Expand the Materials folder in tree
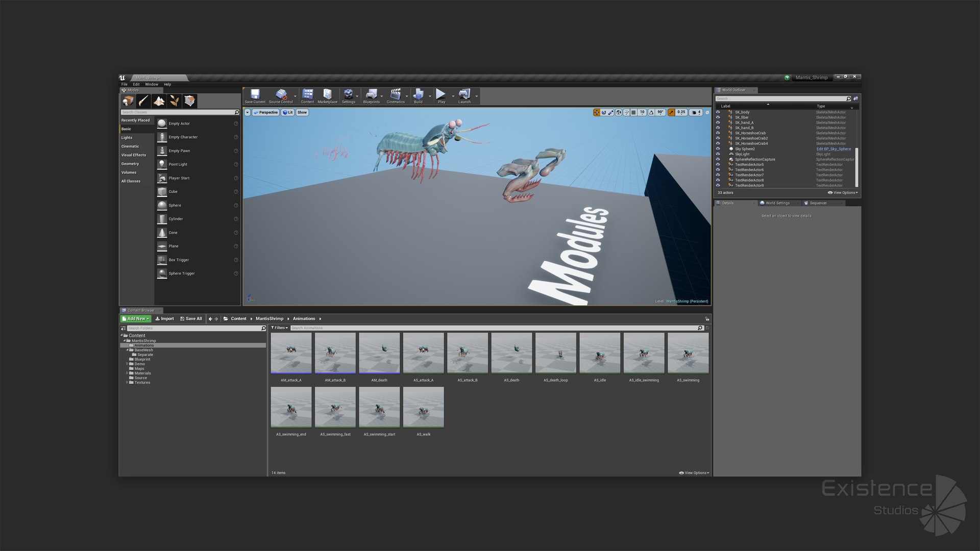 click(127, 373)
